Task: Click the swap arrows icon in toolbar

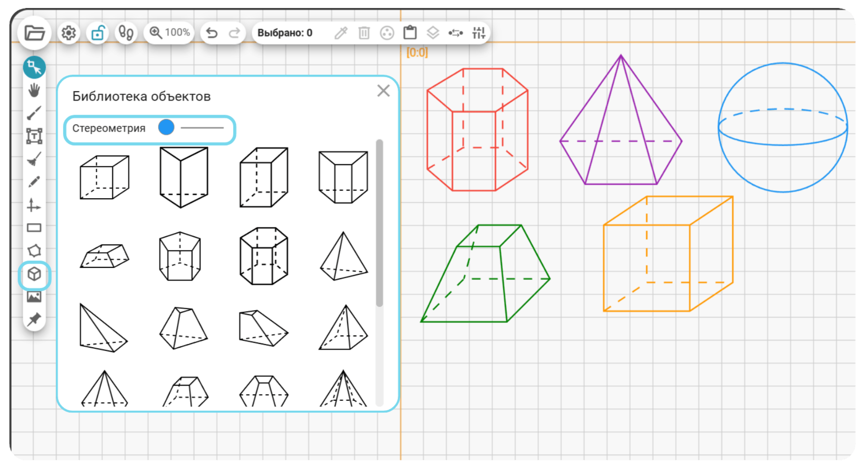Action: (455, 33)
